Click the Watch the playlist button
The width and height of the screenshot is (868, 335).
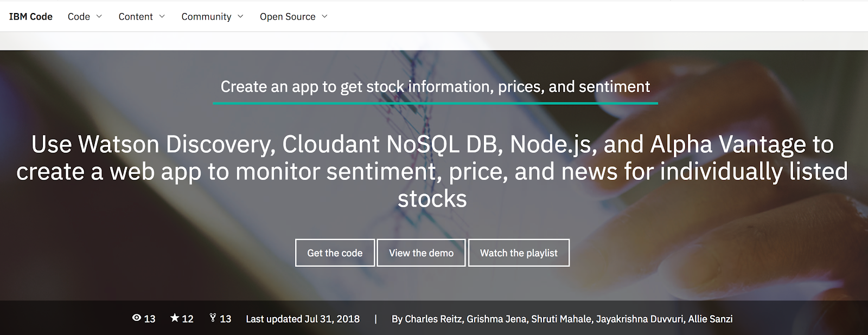coord(519,253)
